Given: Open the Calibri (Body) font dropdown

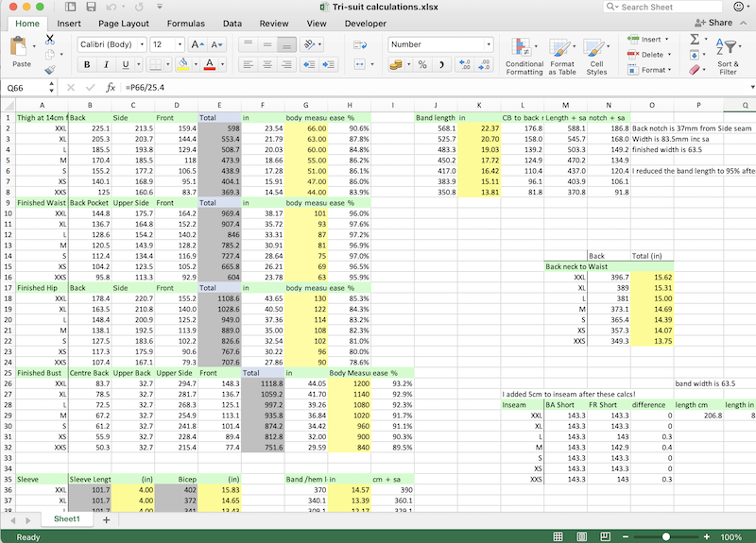Looking at the screenshot, I should click(142, 44).
